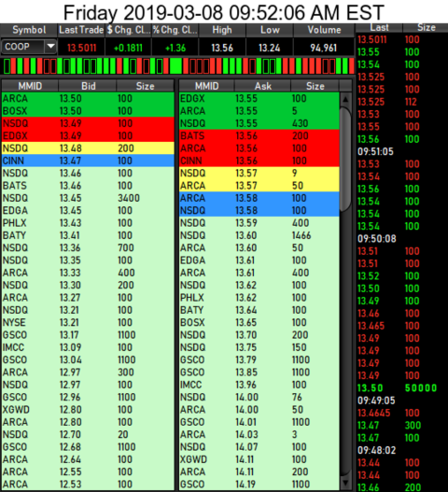This screenshot has width=448, height=492.
Task: Select the 13.525 trade with size 112
Action: 402,102
